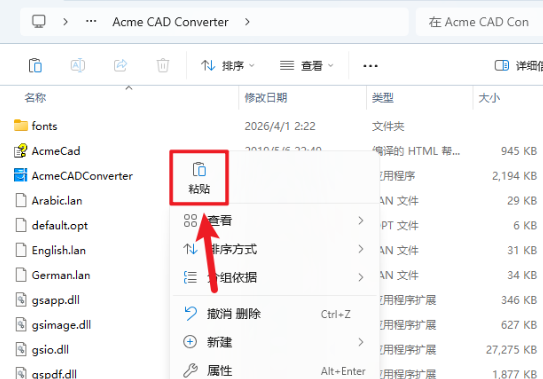
Task: Click the 6 KB size of default.opt
Action: tap(525, 226)
